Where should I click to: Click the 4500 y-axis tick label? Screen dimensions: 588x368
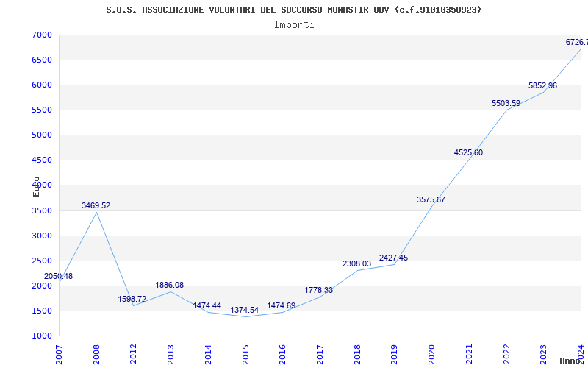coord(42,160)
